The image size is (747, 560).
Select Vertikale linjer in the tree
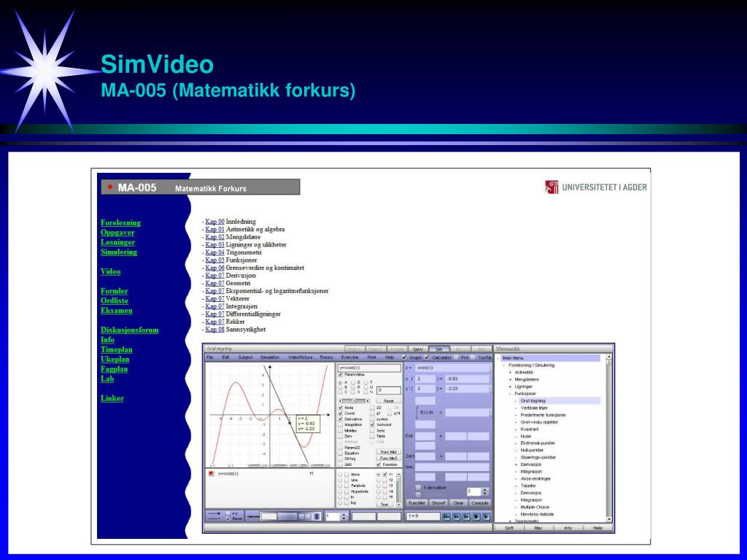point(534,408)
